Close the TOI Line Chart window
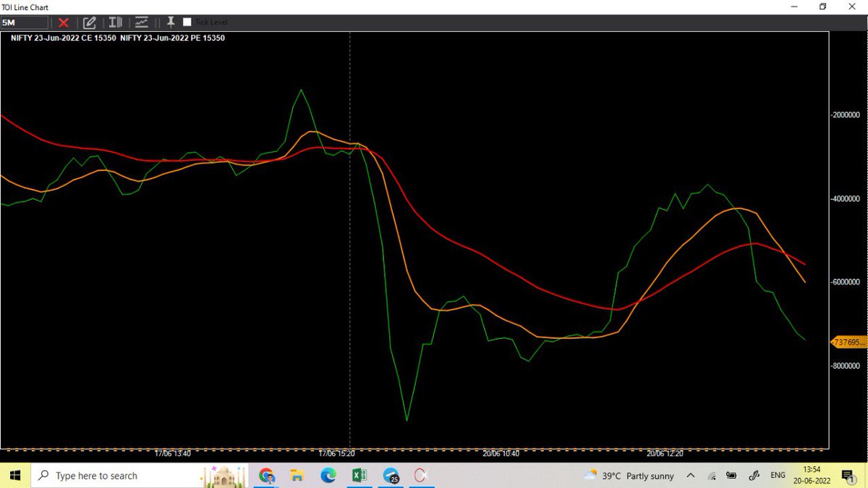868x488 pixels. (x=854, y=7)
